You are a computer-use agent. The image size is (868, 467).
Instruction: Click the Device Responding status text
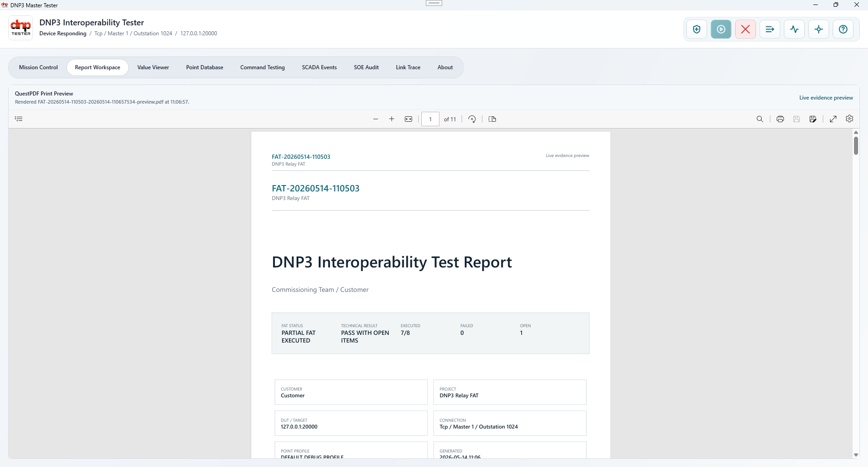(x=63, y=33)
